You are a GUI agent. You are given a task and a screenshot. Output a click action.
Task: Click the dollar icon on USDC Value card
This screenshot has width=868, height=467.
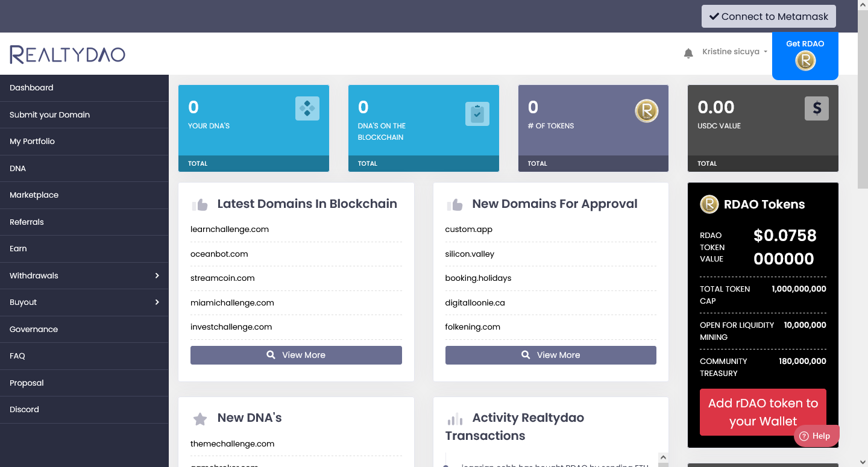point(817,108)
